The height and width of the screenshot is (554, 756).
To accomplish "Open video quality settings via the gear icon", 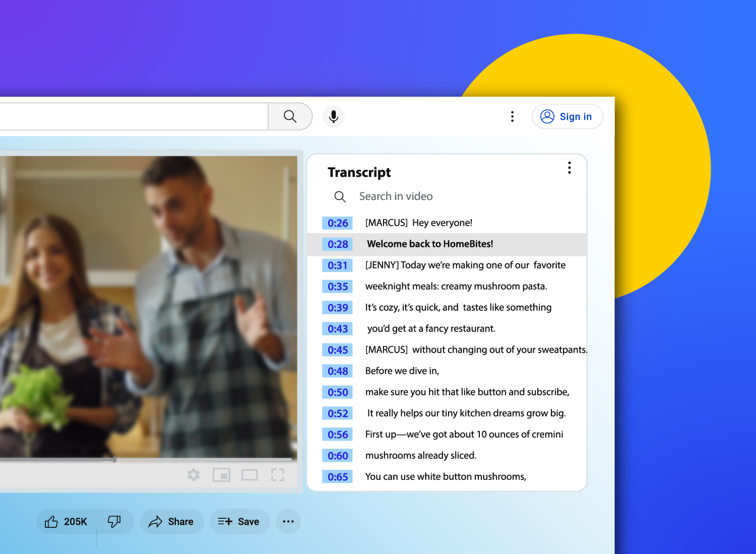I will click(x=193, y=474).
